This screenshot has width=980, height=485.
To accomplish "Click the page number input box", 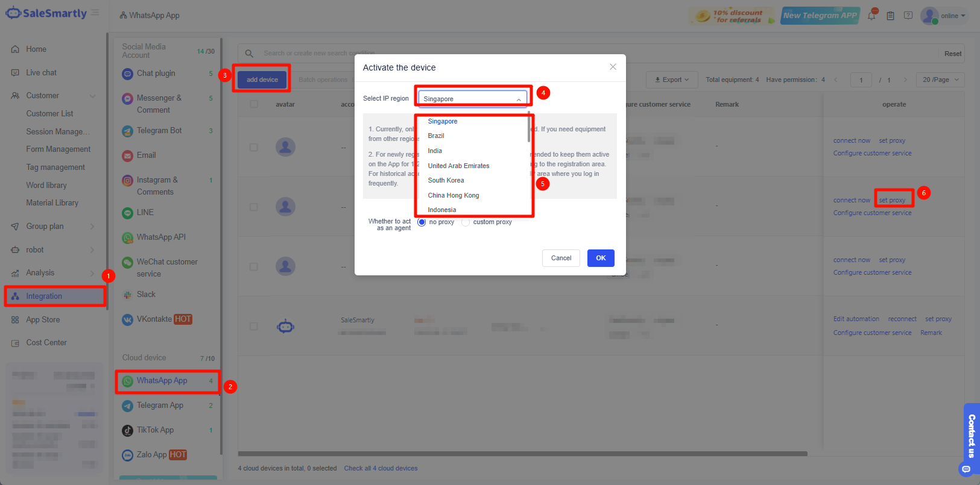I will pos(861,80).
